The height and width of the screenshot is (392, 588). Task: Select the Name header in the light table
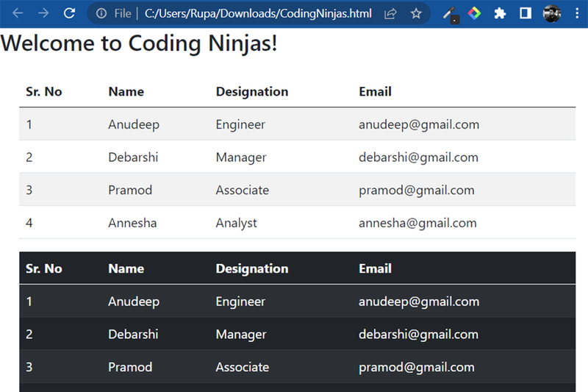pos(126,91)
